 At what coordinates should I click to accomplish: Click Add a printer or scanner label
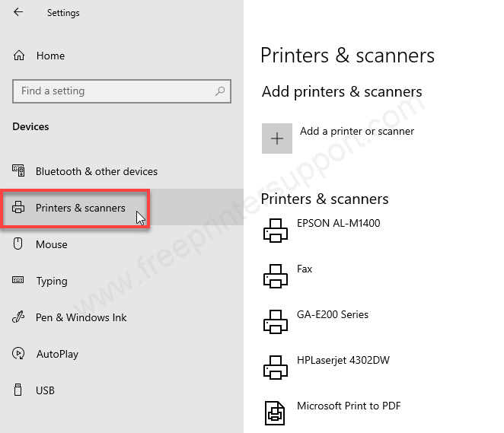[357, 131]
